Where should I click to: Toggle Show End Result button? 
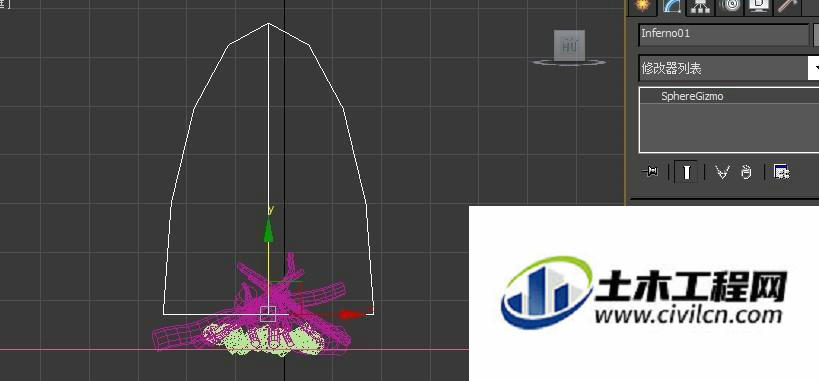687,171
